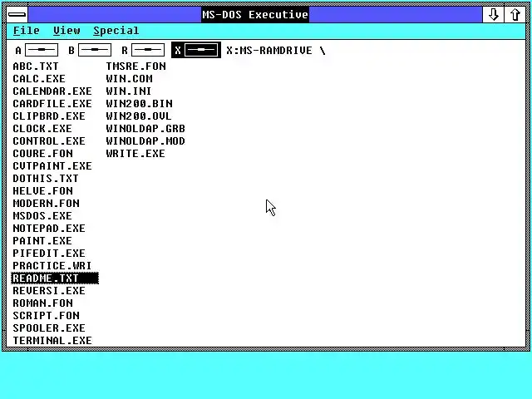
Task: Select CLOCK.EXE file
Action: [42, 129]
